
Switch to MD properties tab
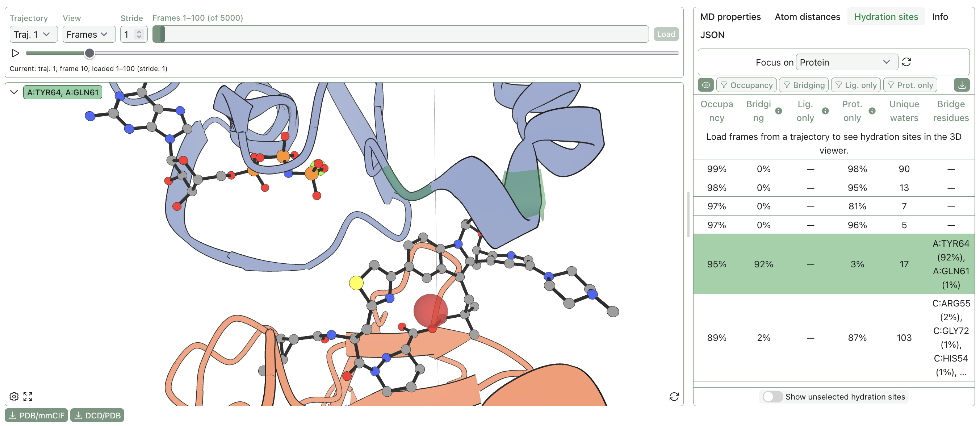(x=730, y=17)
